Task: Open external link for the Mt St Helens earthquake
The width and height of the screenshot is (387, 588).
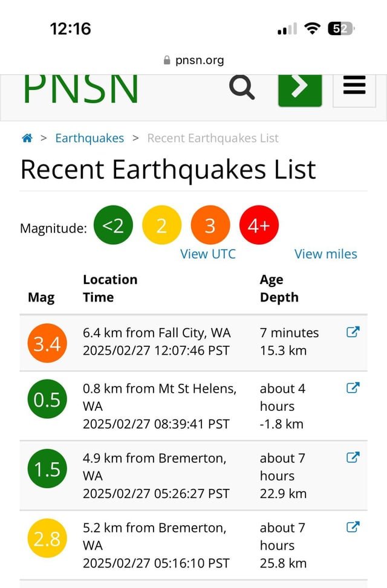Action: [353, 388]
